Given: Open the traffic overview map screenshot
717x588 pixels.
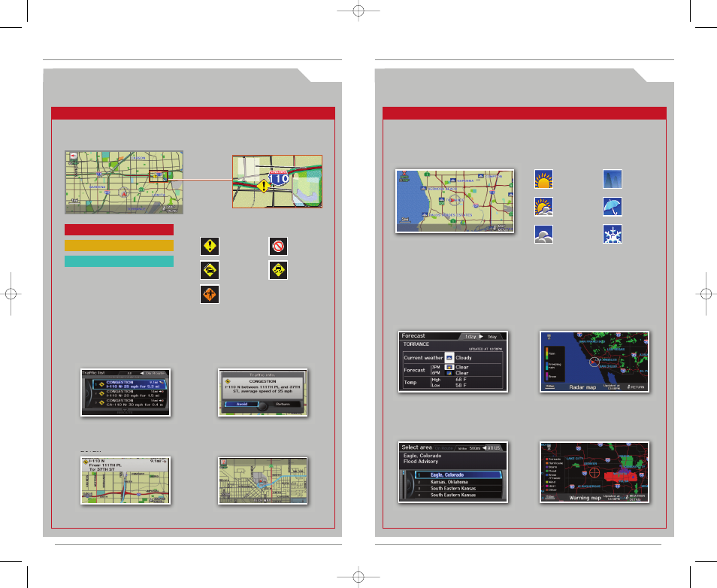Looking at the screenshot, I should 124,182.
